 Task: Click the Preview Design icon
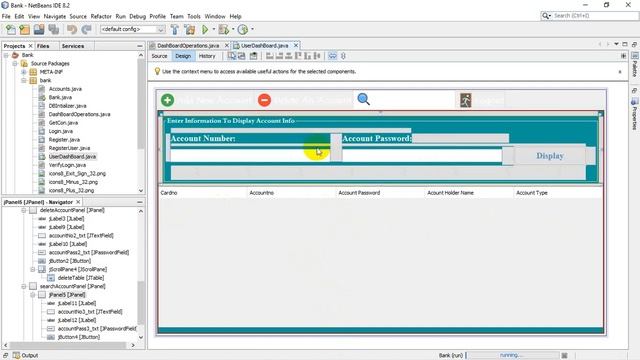click(x=253, y=56)
